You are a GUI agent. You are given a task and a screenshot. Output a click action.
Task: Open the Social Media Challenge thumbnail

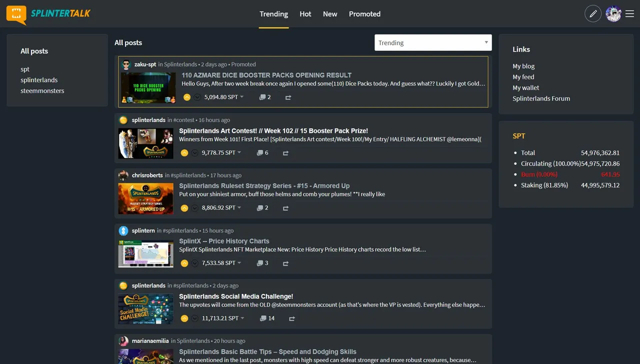pos(146,309)
